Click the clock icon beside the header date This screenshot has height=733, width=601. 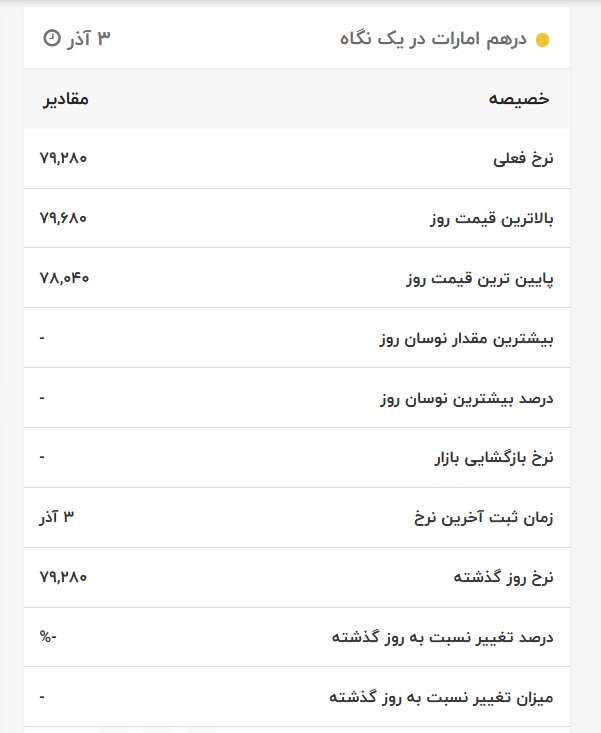click(x=51, y=39)
